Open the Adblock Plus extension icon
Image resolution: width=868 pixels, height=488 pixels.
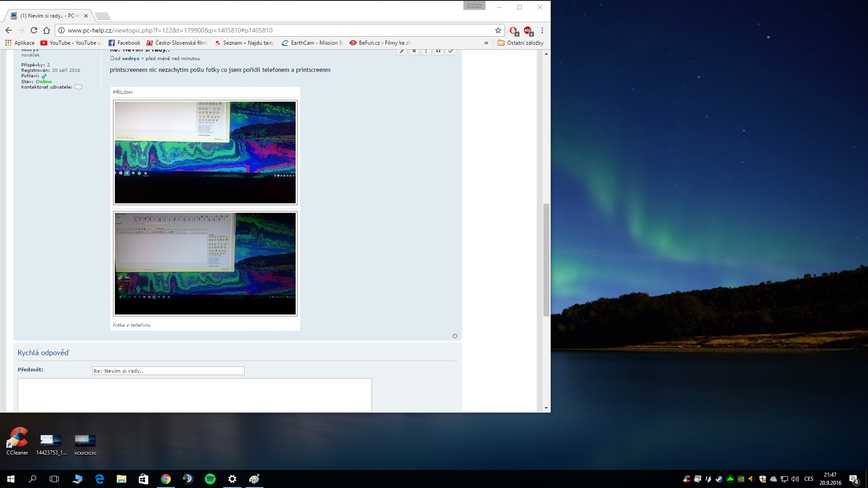coord(528,30)
